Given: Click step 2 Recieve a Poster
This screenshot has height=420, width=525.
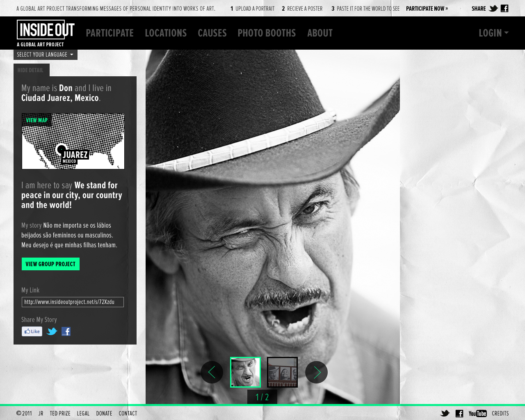Looking at the screenshot, I should (x=302, y=9).
